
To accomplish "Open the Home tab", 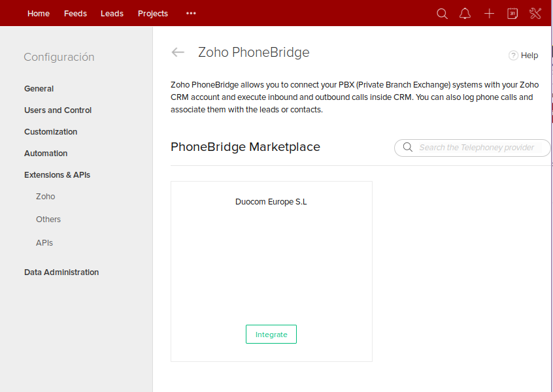I will click(x=39, y=14).
